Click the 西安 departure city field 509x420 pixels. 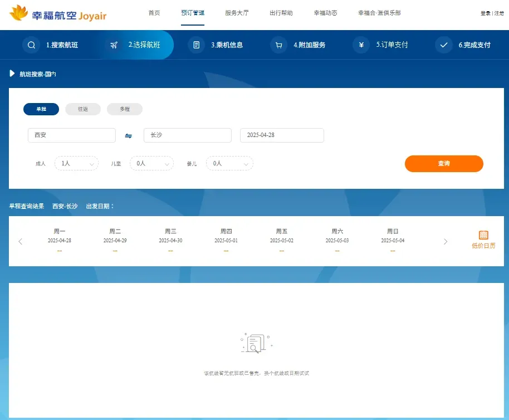tap(72, 135)
